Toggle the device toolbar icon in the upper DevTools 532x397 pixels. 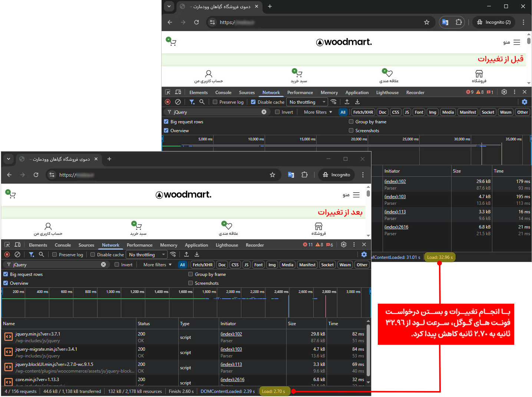point(178,92)
